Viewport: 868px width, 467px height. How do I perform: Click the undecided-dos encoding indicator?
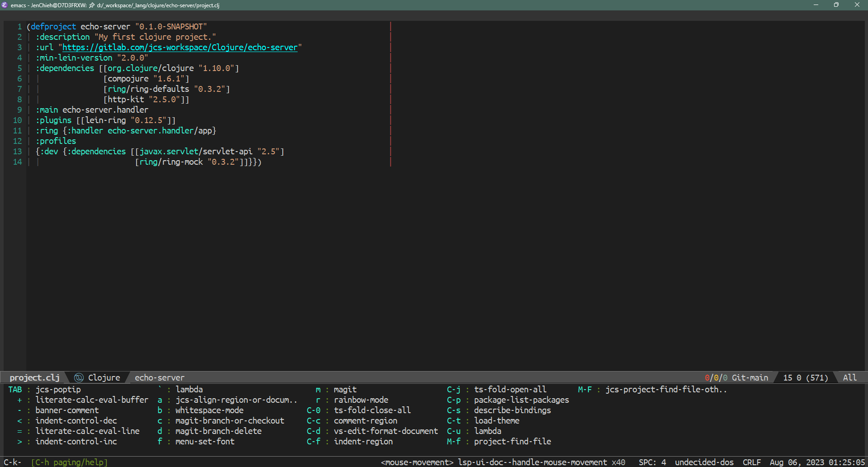pos(704,462)
